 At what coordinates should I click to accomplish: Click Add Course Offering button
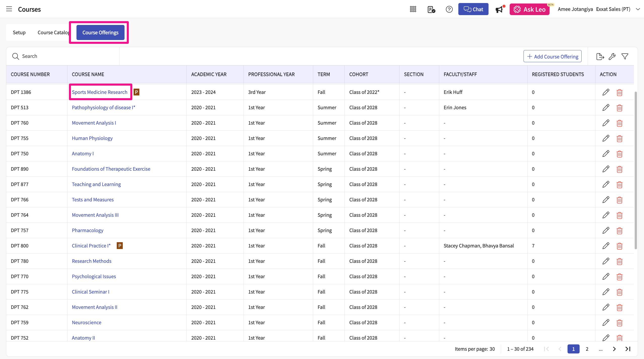pyautogui.click(x=552, y=56)
